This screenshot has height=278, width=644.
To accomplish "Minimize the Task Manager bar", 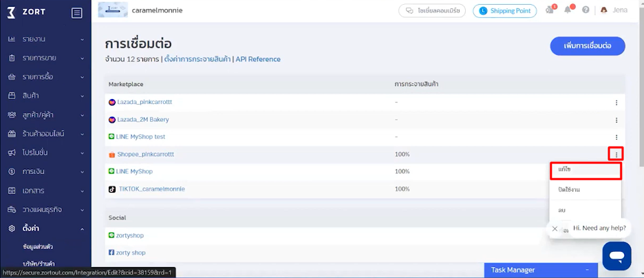I will (587, 270).
